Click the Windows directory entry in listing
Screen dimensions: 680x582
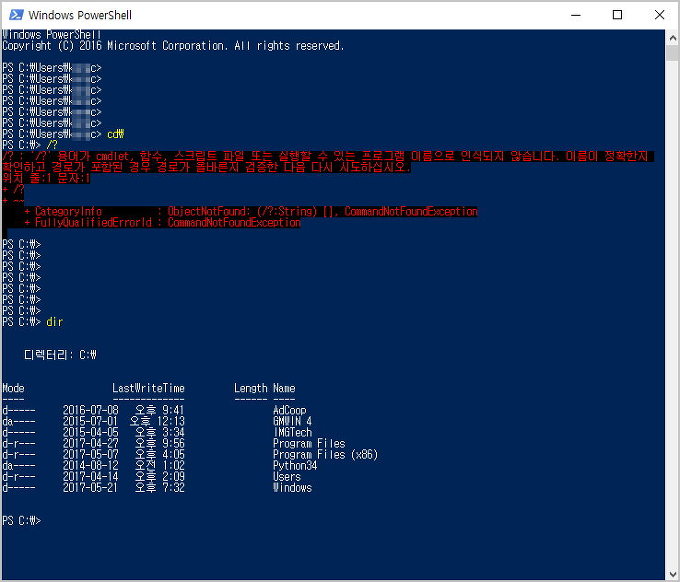point(292,488)
